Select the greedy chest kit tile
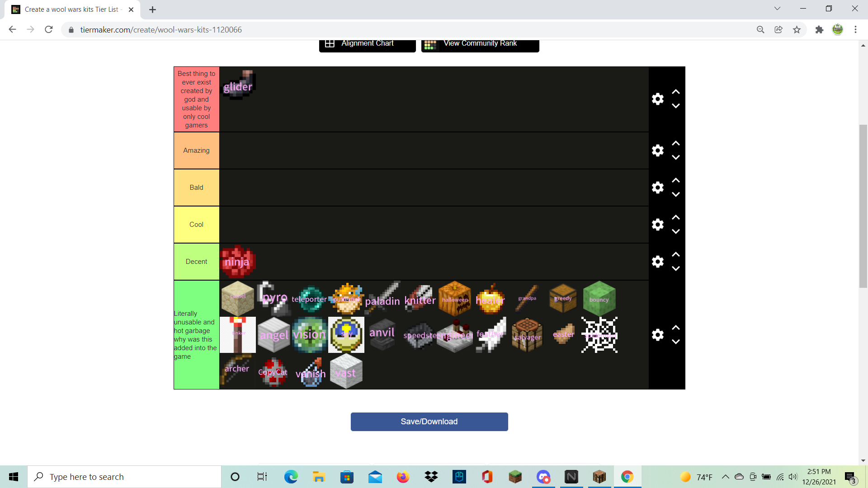 point(563,299)
